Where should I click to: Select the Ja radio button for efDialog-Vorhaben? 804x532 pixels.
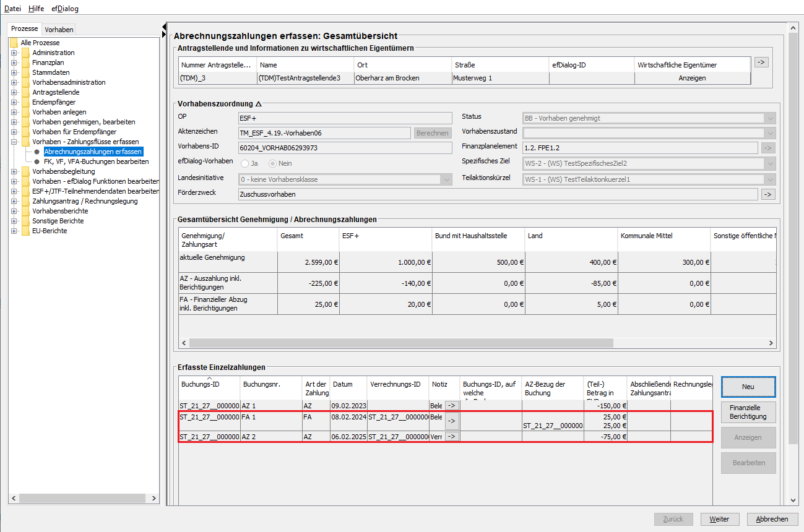pyautogui.click(x=245, y=163)
